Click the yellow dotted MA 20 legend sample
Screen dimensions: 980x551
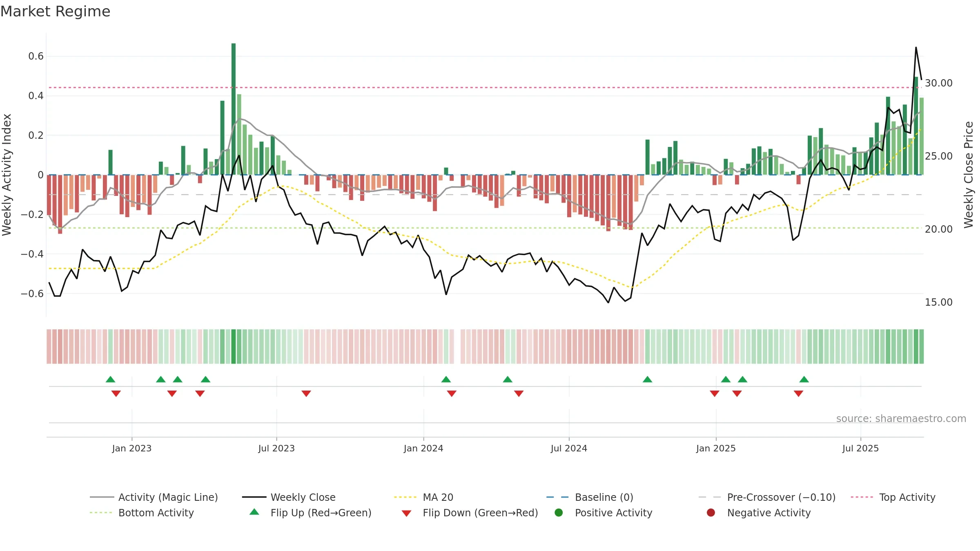(x=406, y=497)
